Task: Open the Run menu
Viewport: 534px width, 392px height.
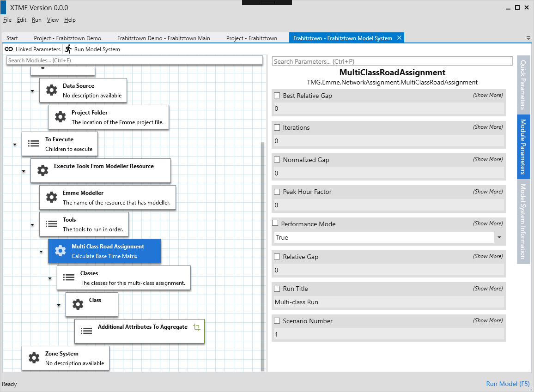Action: tap(36, 20)
